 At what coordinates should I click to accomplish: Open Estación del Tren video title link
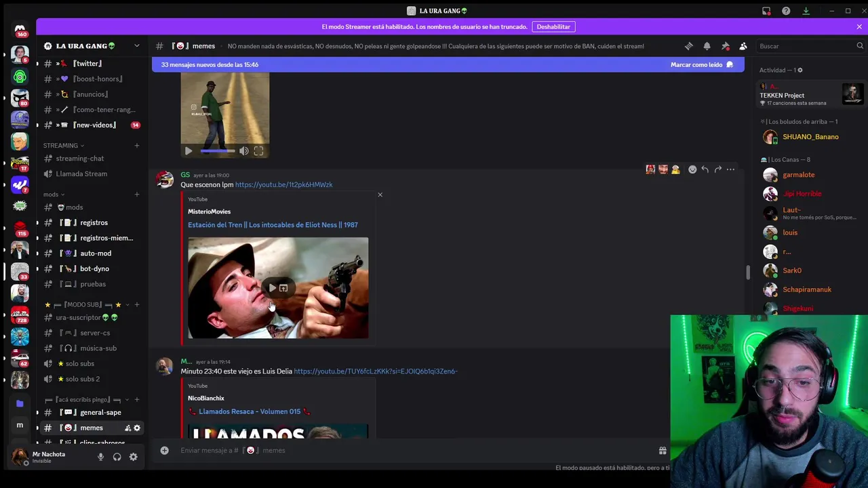(273, 225)
